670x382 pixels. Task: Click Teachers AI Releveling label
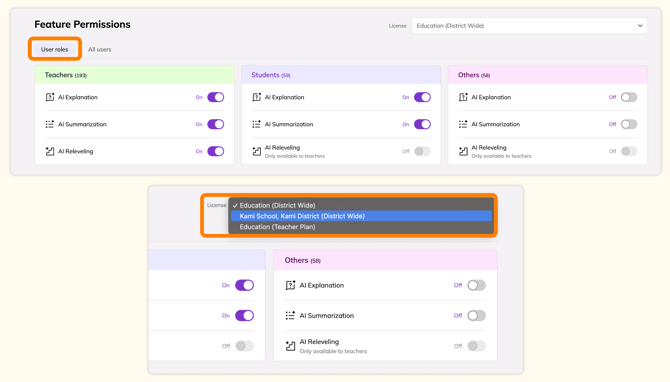(x=76, y=151)
